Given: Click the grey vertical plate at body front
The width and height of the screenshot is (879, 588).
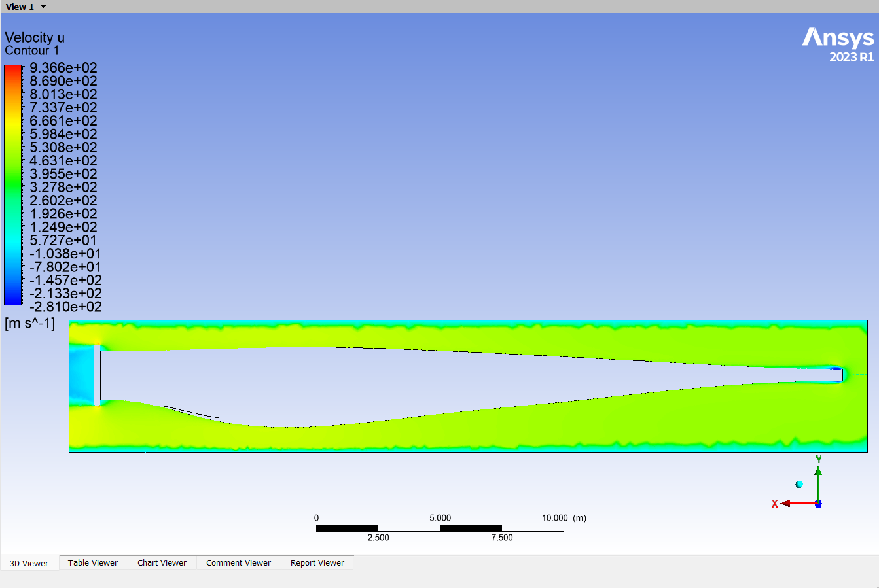Looking at the screenshot, I should tap(98, 375).
